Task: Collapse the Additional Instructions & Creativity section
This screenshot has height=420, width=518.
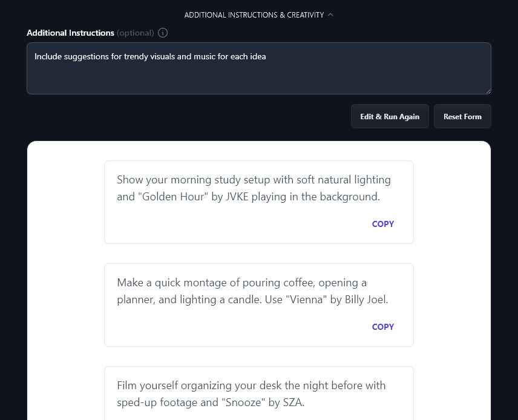Action: click(x=254, y=15)
